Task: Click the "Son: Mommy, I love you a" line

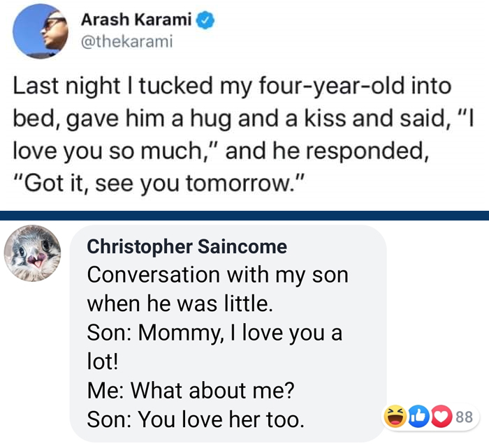Action: pyautogui.click(x=214, y=334)
